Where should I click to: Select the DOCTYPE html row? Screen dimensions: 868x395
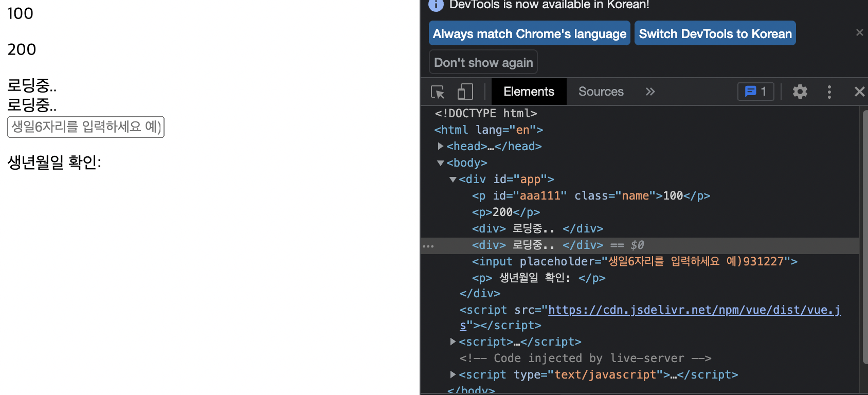coord(640,114)
